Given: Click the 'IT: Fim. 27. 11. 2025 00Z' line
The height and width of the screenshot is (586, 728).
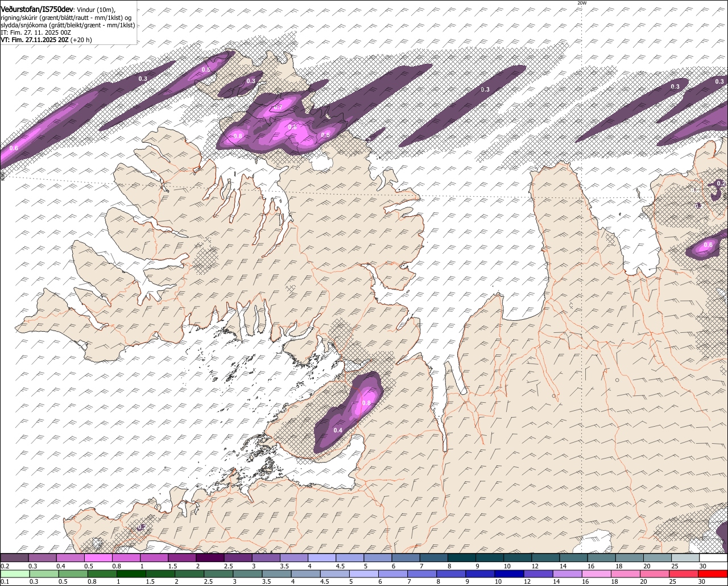Looking at the screenshot, I should tap(36, 32).
